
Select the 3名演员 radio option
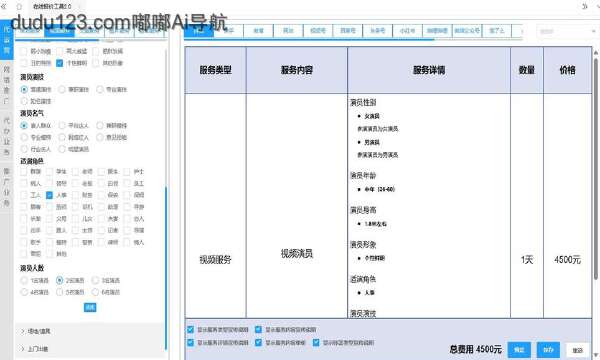point(95,280)
